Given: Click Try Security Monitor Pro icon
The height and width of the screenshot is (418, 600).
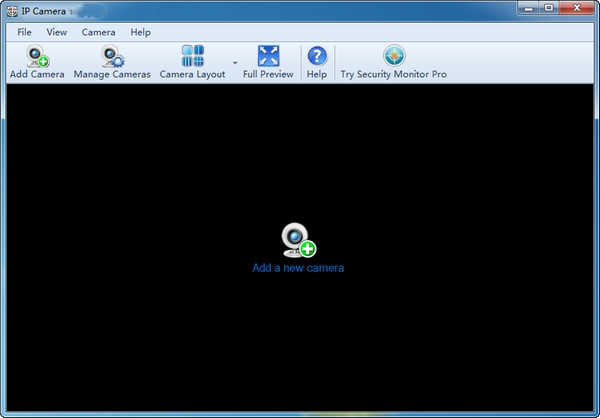Looking at the screenshot, I should click(x=394, y=56).
